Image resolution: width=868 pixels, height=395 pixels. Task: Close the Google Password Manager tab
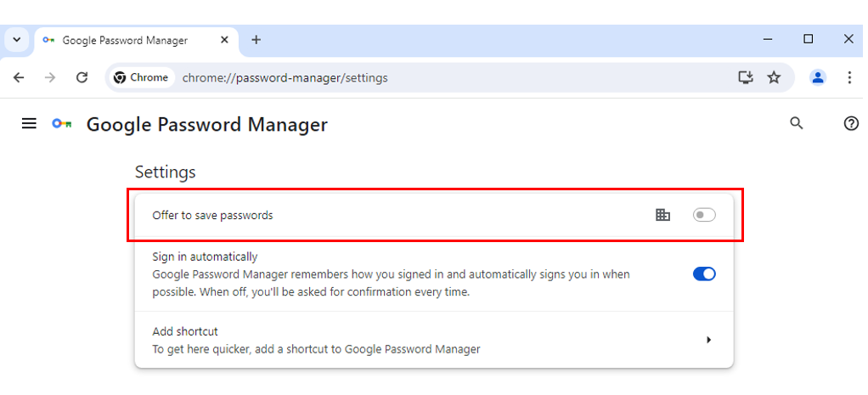coord(224,40)
